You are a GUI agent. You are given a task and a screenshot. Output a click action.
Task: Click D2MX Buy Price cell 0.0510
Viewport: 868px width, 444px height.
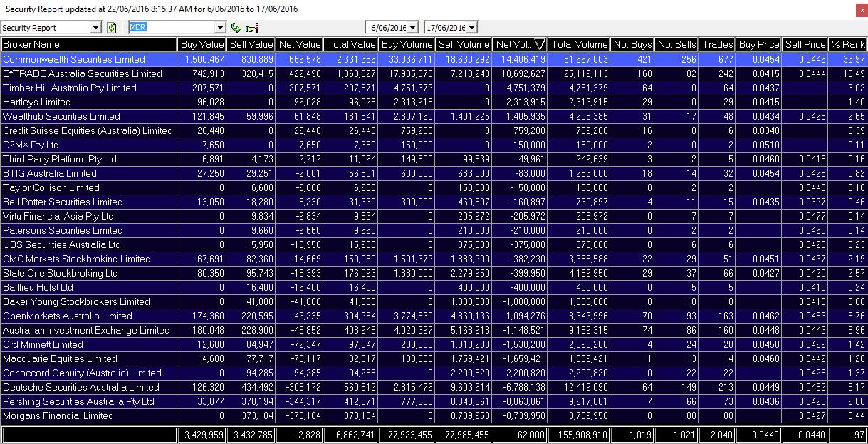coord(759,145)
